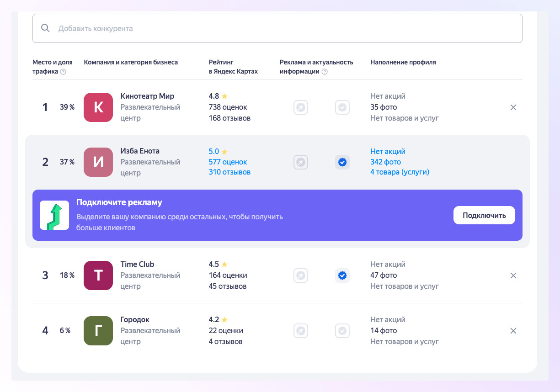Click '45 отзывов' text

[x=228, y=286]
